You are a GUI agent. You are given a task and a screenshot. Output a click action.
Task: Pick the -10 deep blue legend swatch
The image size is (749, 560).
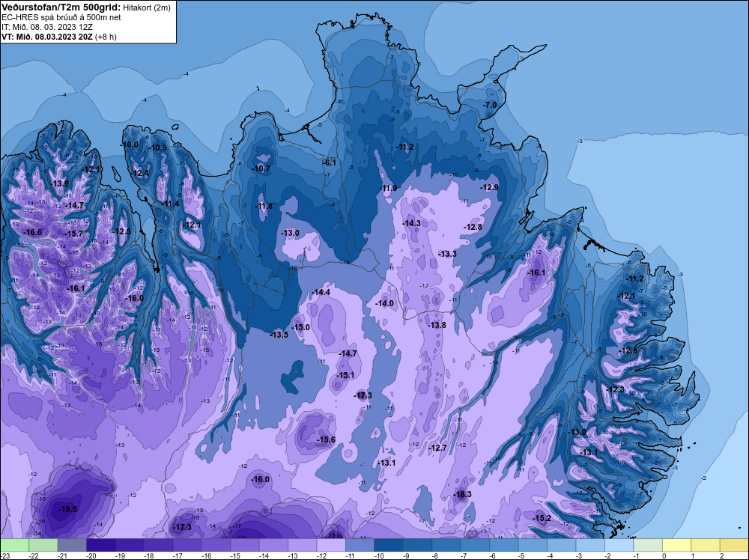click(389, 545)
